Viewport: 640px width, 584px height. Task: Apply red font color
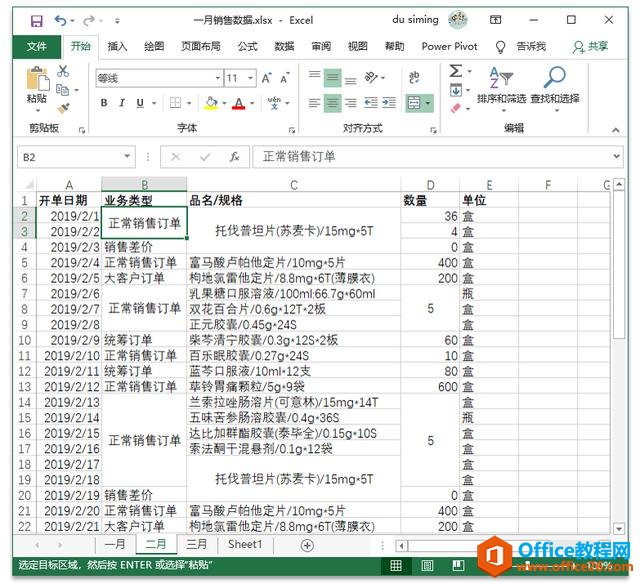pyautogui.click(x=239, y=103)
